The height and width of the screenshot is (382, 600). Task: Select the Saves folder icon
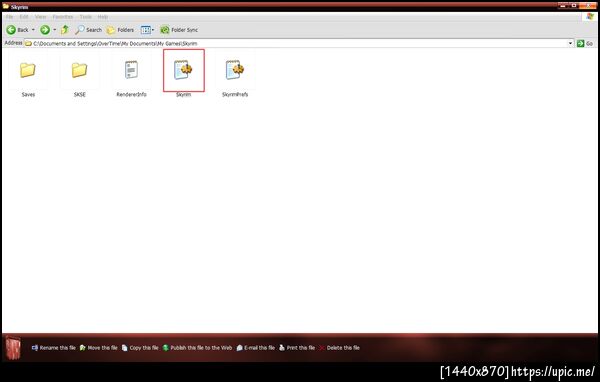pyautogui.click(x=28, y=70)
